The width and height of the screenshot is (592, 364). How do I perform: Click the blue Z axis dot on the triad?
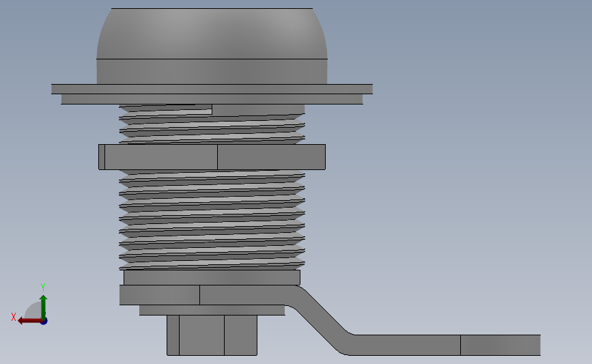click(44, 322)
